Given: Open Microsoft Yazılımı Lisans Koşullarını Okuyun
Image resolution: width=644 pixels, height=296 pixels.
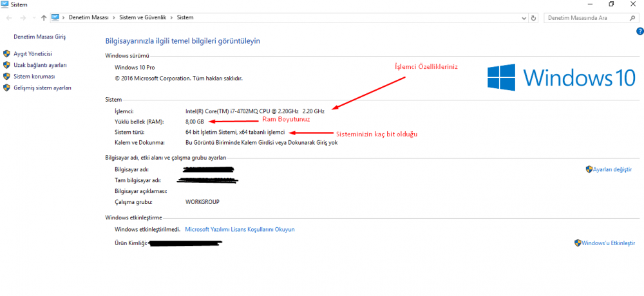Looking at the screenshot, I should coord(240,229).
